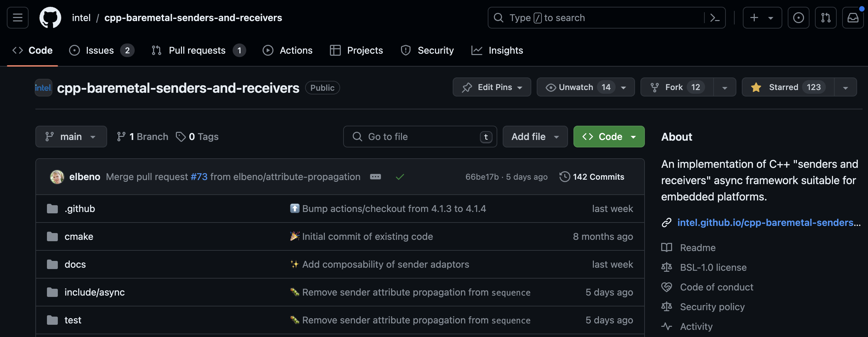Click the repository title heading link
Viewport: 868px width, 337px height.
point(178,88)
